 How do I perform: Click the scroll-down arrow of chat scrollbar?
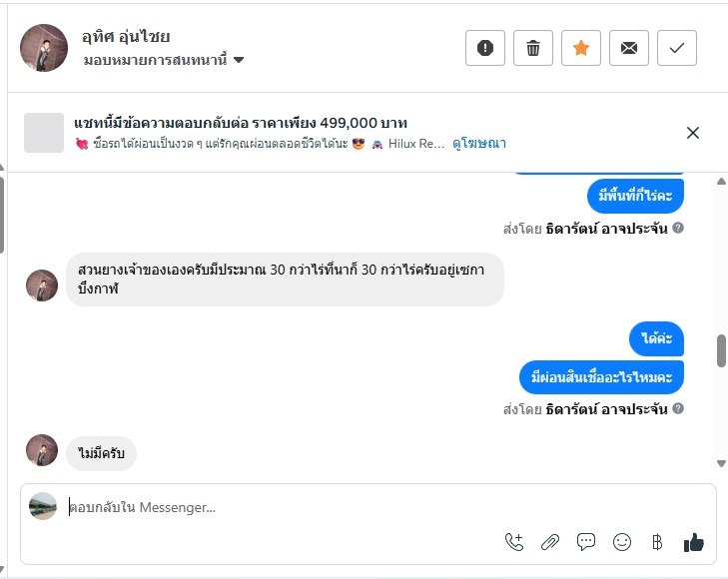721,463
